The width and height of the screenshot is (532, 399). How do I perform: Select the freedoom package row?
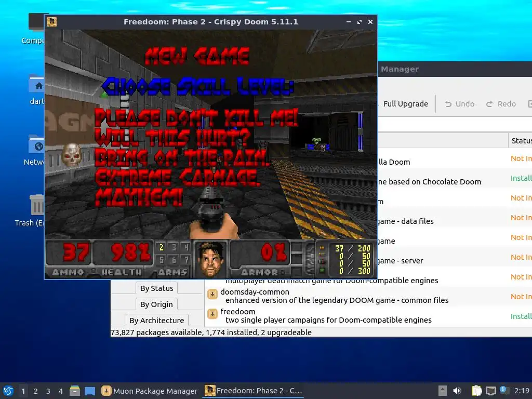(368, 316)
